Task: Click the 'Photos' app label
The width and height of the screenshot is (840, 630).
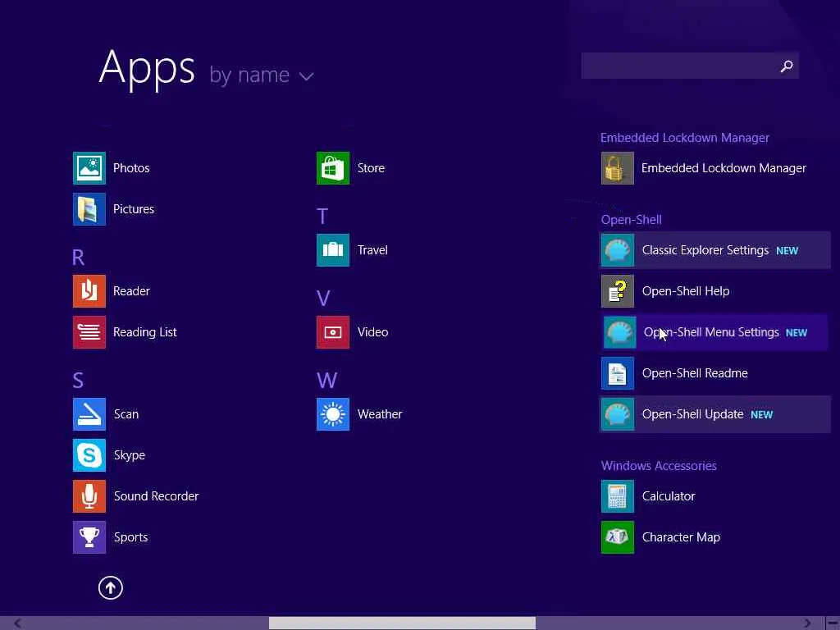Action: 131,168
